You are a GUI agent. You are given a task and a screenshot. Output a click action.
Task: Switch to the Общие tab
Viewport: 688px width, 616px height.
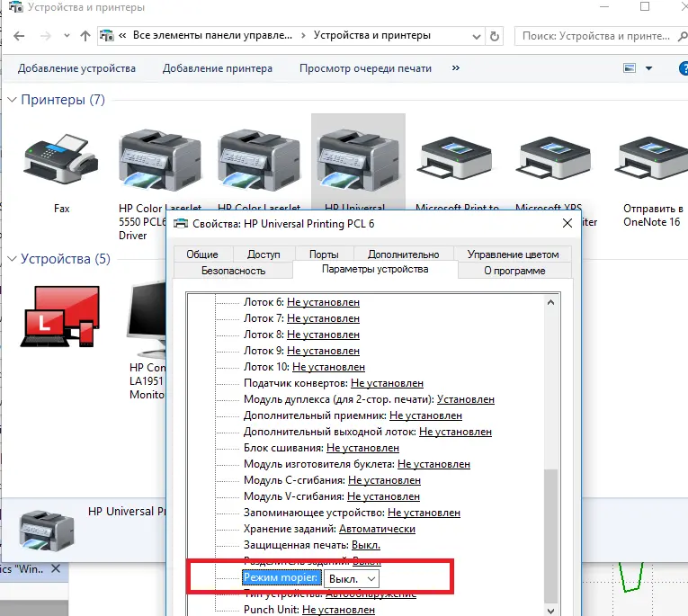pyautogui.click(x=202, y=254)
